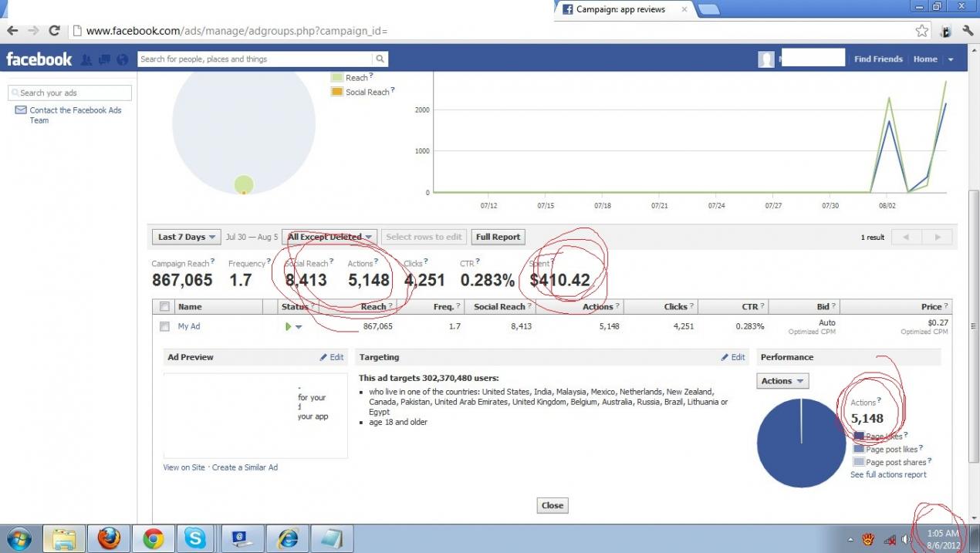Click the browser address bar URL
980x553 pixels.
click(x=236, y=32)
